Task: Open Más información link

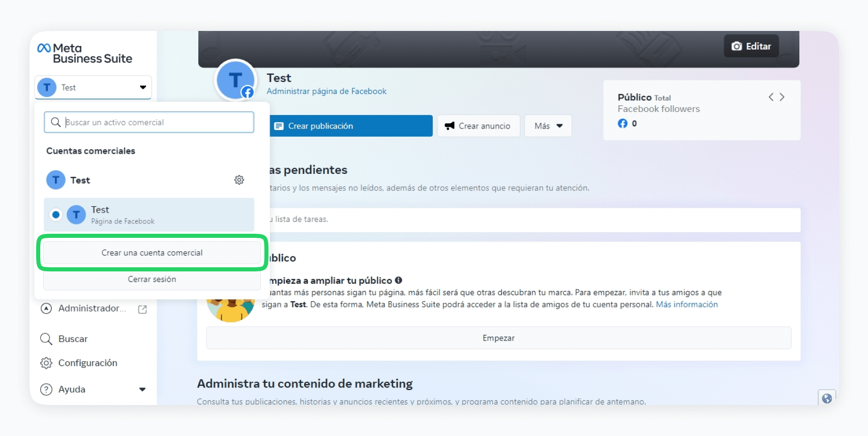Action: tap(687, 304)
